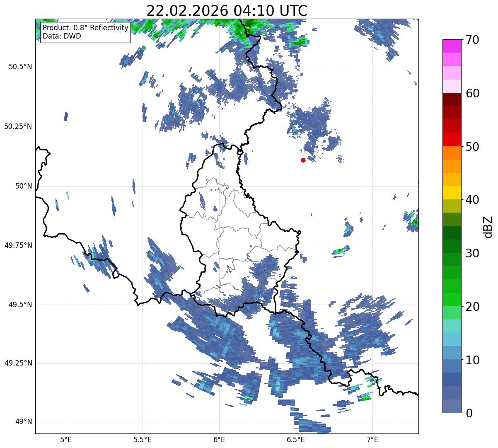Image resolution: width=498 pixels, height=448 pixels.
Task: Click the '5°E' longitude label
Action: pyautogui.click(x=66, y=440)
